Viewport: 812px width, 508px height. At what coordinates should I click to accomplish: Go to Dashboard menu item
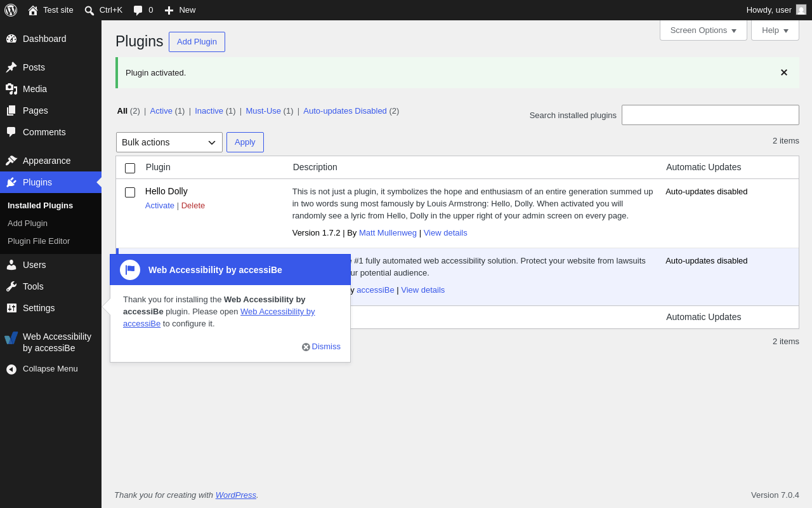[x=51, y=39]
